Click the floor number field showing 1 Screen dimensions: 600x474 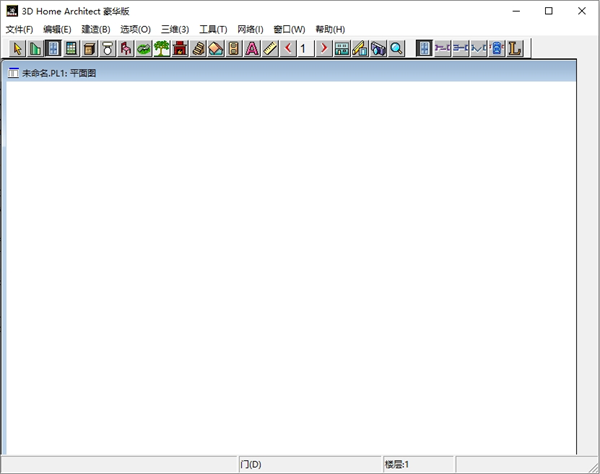305,48
